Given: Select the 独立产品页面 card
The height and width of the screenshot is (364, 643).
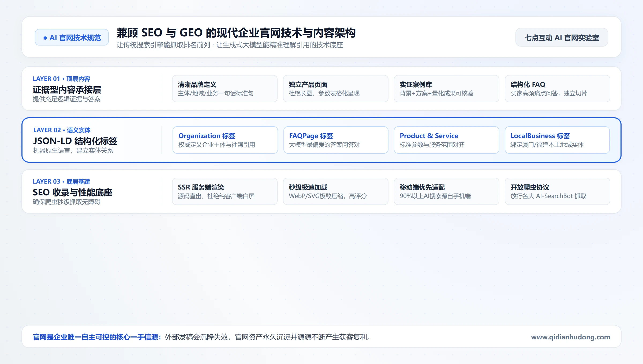Looking at the screenshot, I should coord(336,89).
